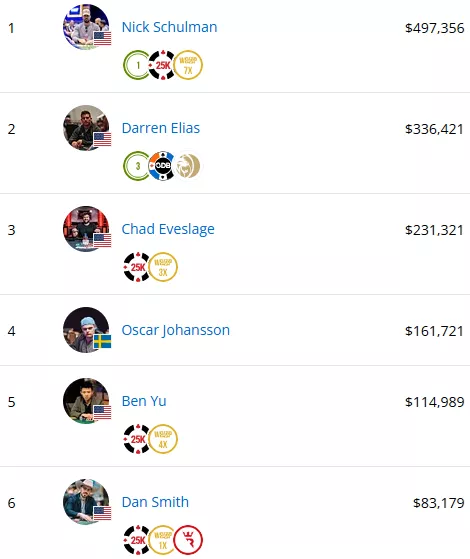Click Darren Elias's gold lion badge

[188, 166]
